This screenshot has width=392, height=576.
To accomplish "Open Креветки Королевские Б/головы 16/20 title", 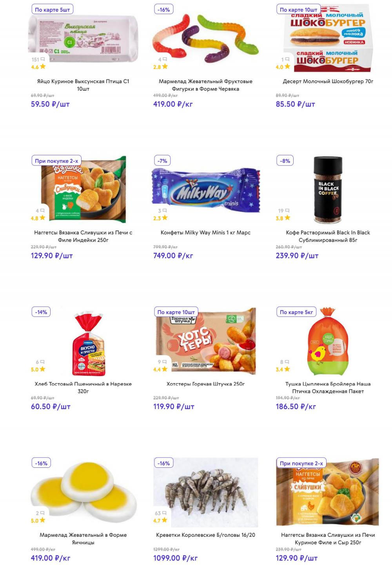I will coord(205,535).
